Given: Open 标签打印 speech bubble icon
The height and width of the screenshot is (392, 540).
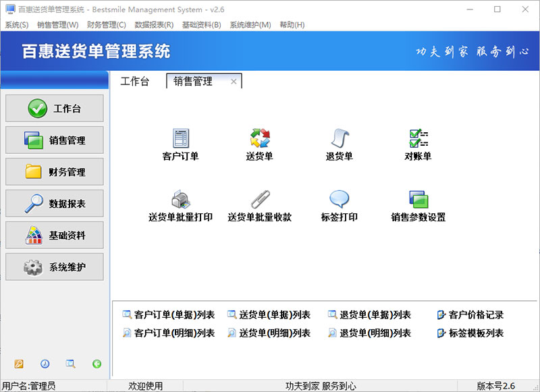Looking at the screenshot, I should click(340, 200).
